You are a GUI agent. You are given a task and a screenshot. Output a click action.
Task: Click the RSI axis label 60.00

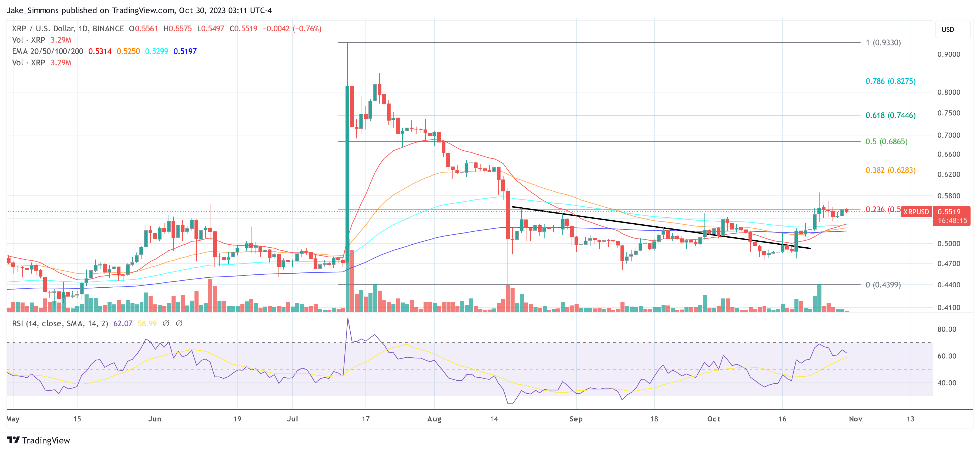tap(947, 356)
